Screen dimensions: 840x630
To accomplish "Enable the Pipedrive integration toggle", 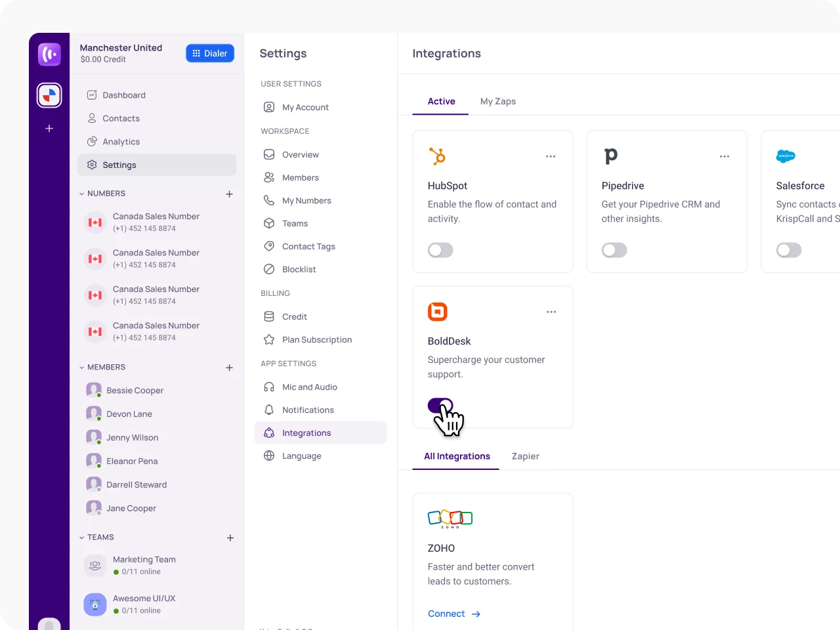I will click(614, 250).
